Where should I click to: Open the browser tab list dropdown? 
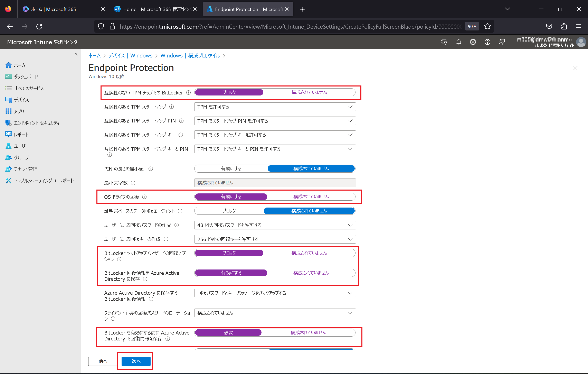point(507,9)
